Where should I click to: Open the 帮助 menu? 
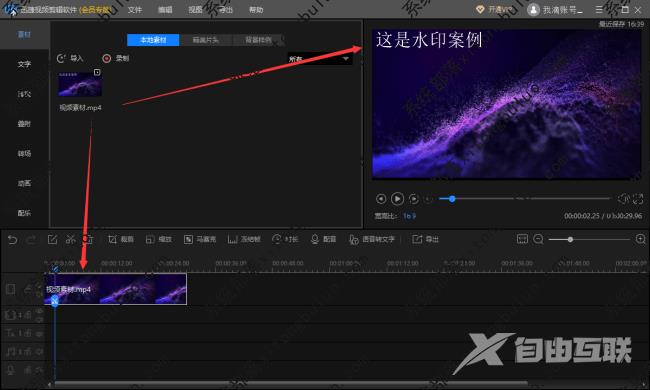click(x=256, y=10)
